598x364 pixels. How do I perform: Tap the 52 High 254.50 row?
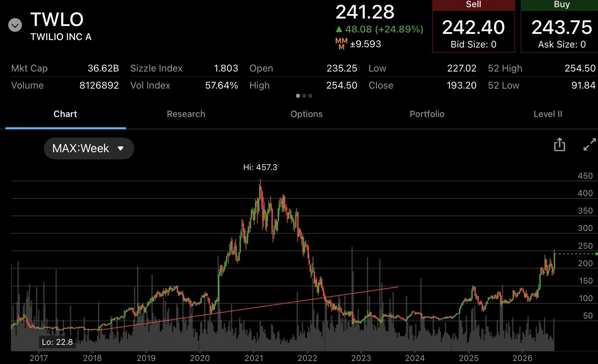542,68
